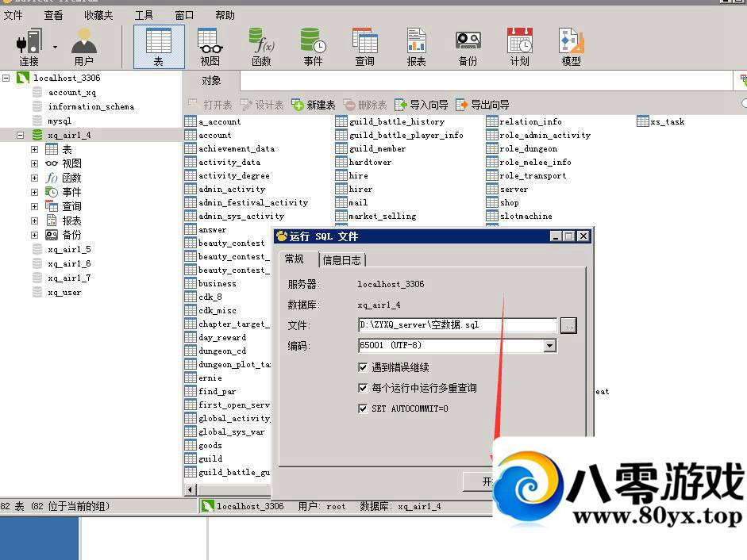Expand the 备份 node in tree

click(34, 236)
